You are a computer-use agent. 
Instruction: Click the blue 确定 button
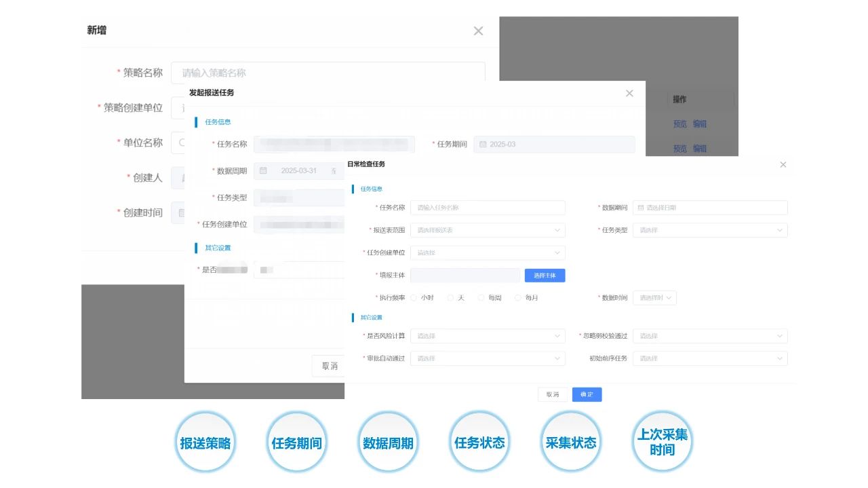[x=587, y=394]
